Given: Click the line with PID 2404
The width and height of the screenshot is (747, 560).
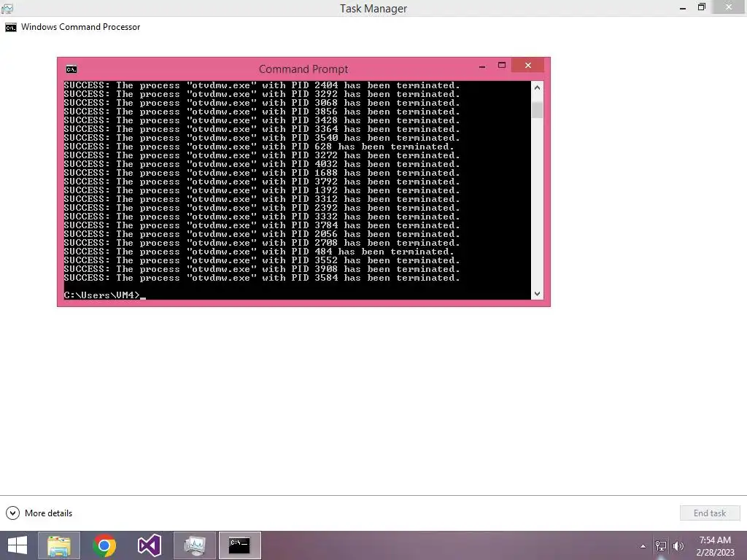Looking at the screenshot, I should click(262, 85).
